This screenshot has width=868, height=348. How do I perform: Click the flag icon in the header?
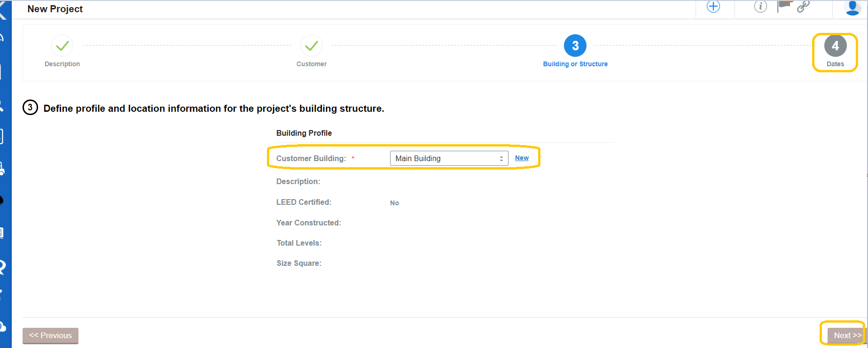(x=784, y=6)
